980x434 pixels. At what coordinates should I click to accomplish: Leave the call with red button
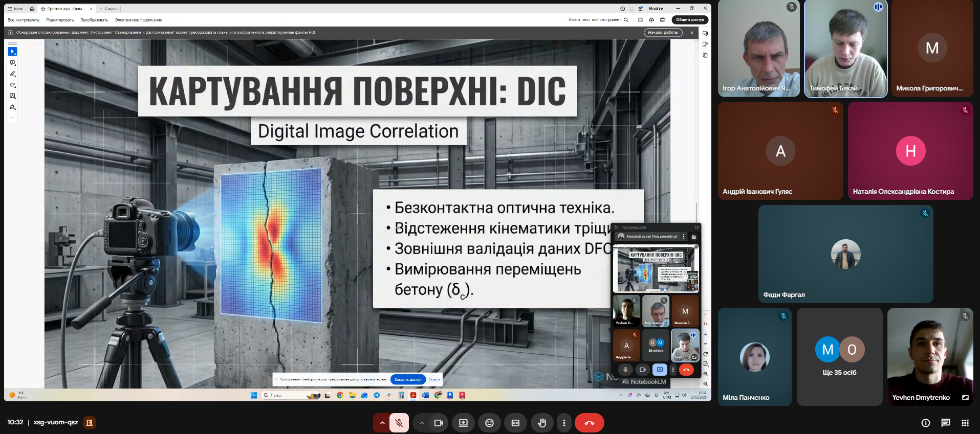coord(589,423)
